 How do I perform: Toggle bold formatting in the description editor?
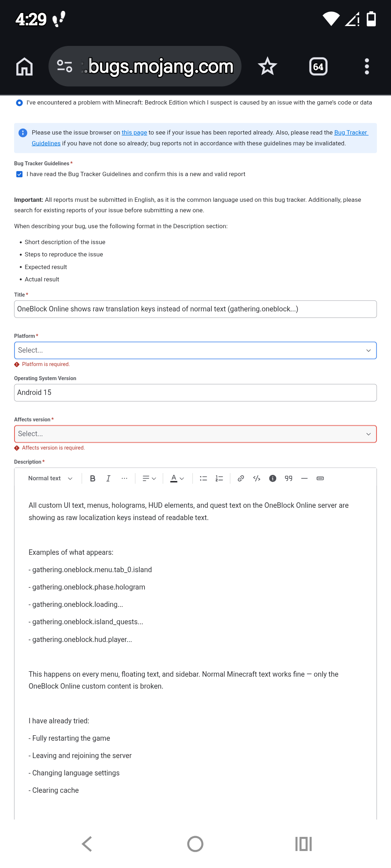tap(93, 478)
